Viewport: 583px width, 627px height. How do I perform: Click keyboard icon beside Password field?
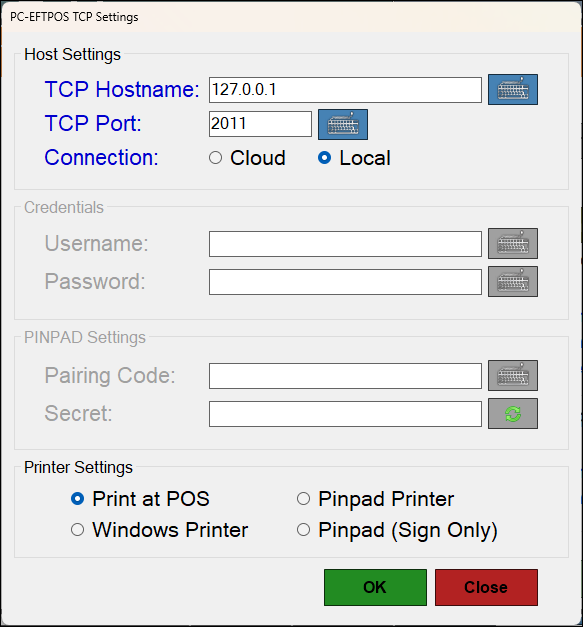tap(513, 282)
